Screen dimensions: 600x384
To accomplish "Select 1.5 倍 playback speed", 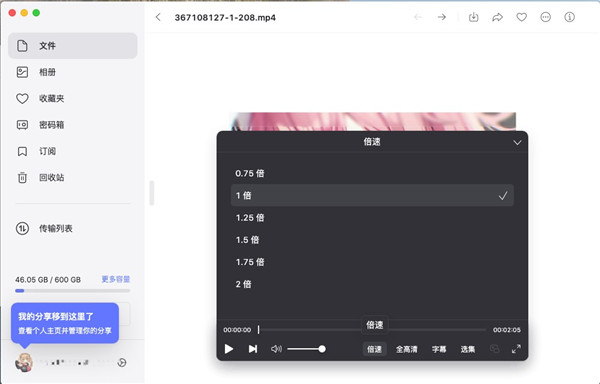I will [372, 240].
